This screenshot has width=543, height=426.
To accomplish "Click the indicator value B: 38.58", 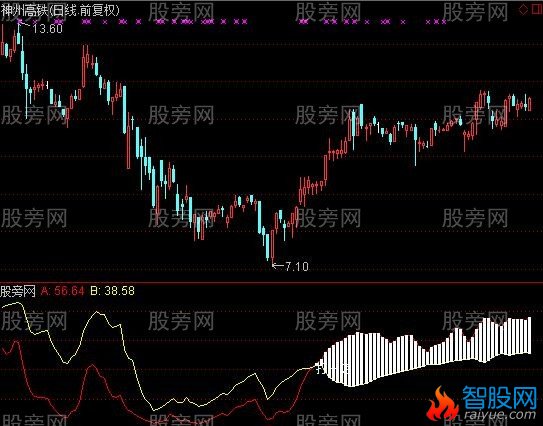I will (113, 291).
